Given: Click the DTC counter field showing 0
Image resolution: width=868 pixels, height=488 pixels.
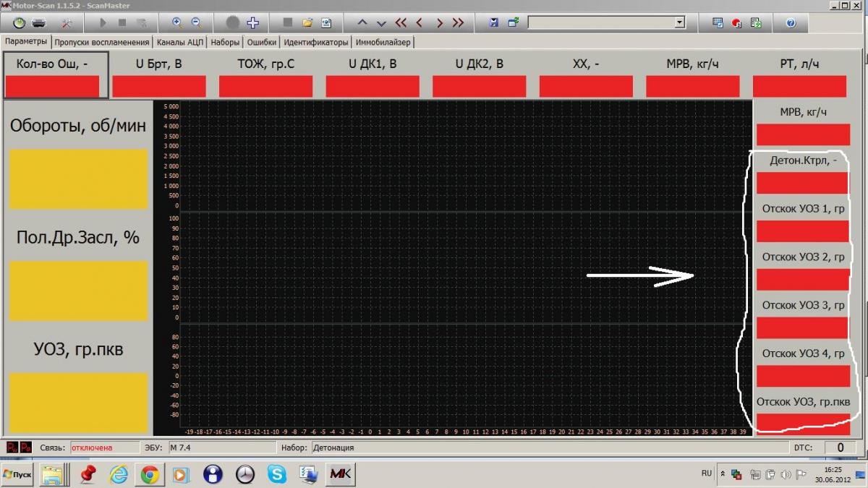Looking at the screenshot, I should pos(840,448).
